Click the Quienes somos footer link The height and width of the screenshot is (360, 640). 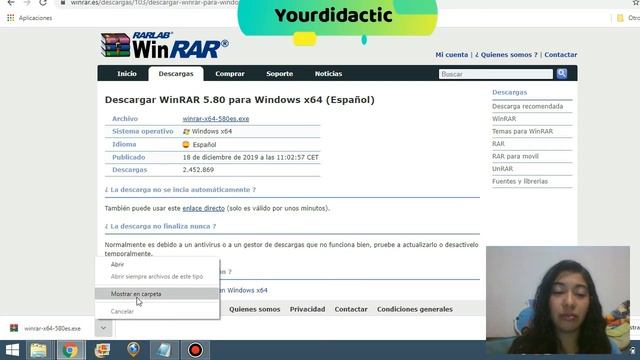click(x=255, y=309)
